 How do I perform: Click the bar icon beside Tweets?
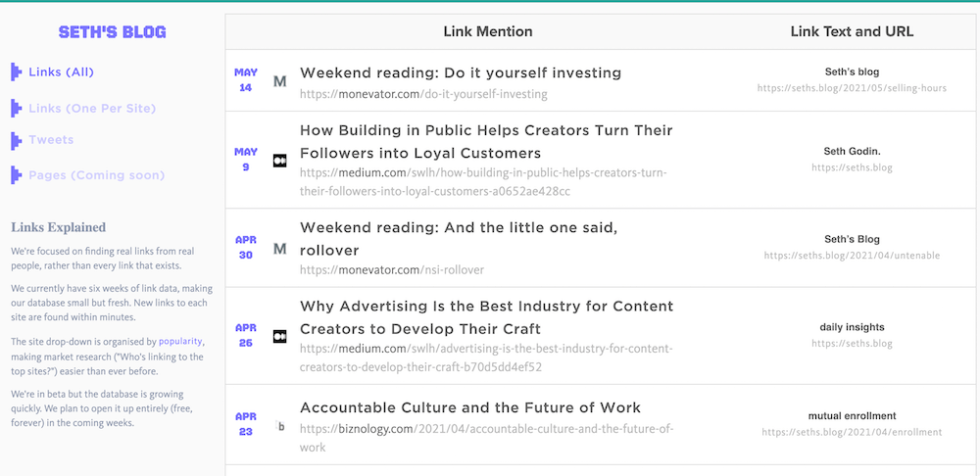[x=17, y=141]
